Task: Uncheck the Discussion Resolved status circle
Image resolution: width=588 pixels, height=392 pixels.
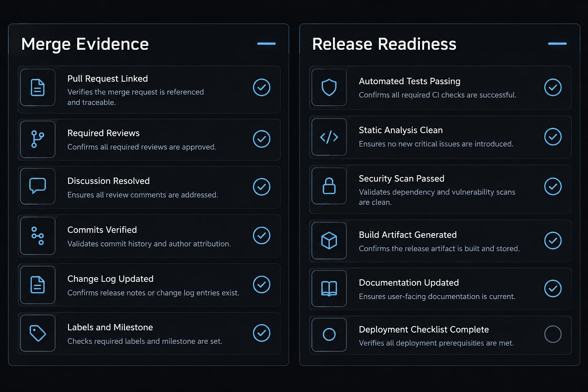Action: [262, 187]
